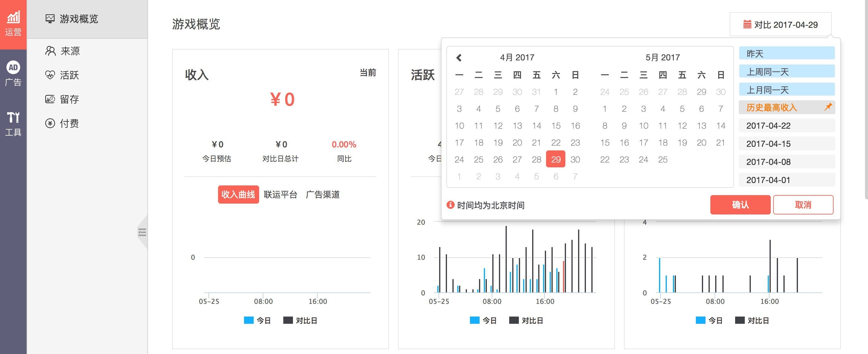Switch to the 联运平台 tab
This screenshot has height=354, width=868.
pos(280,195)
